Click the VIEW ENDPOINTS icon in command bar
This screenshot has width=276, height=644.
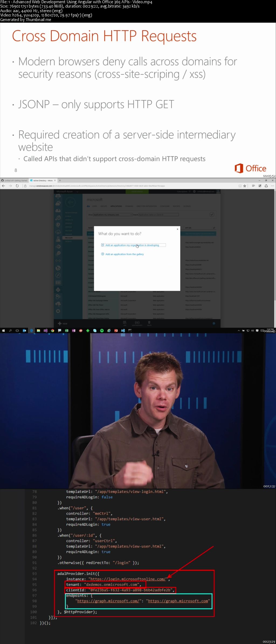click(137, 323)
